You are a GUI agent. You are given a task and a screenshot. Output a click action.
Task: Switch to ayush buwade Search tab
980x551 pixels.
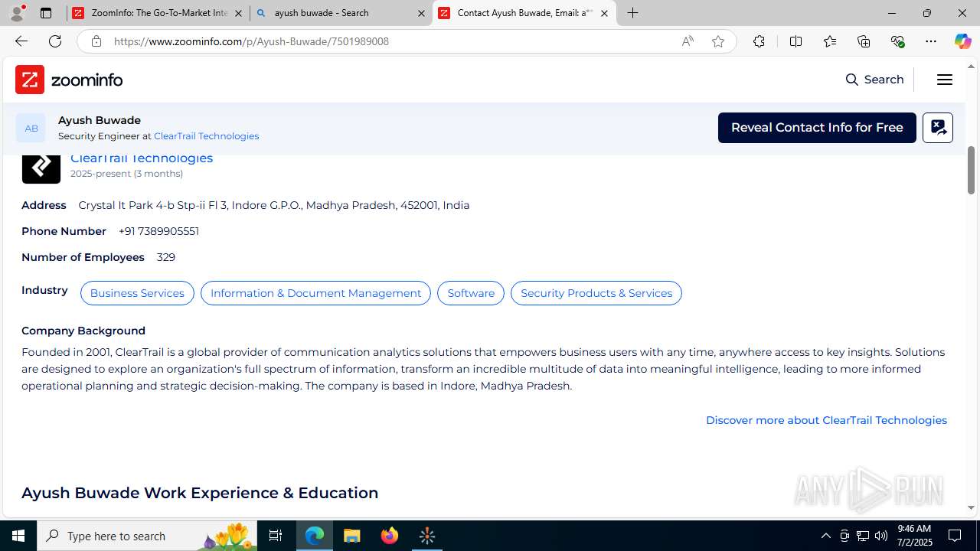coord(341,13)
